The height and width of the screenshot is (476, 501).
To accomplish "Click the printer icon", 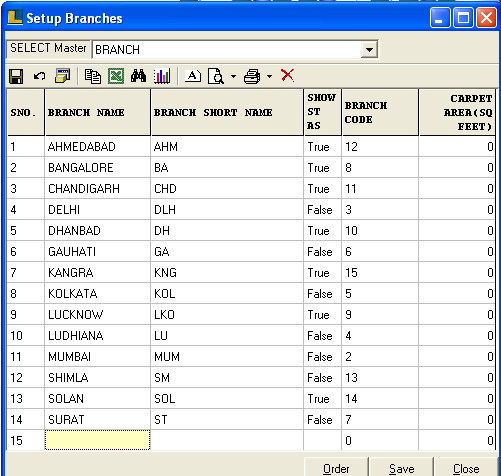I will pyautogui.click(x=252, y=76).
